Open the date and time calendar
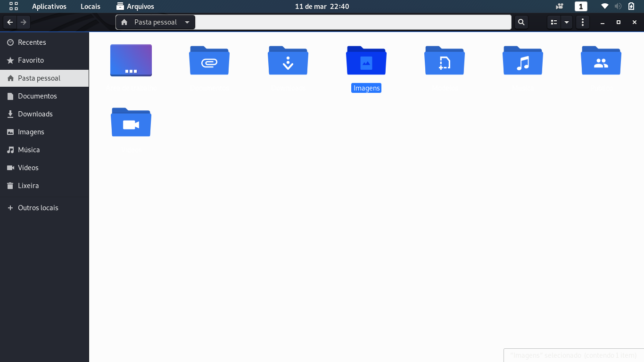The width and height of the screenshot is (644, 362). coord(322,7)
